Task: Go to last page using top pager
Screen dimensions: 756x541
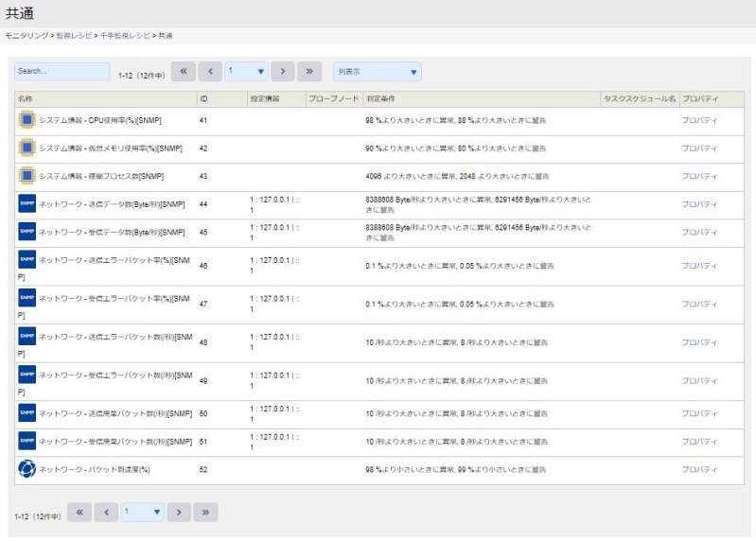Action: click(309, 71)
